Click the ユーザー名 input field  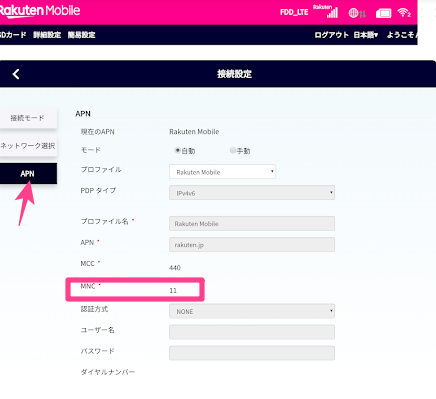pos(252,332)
